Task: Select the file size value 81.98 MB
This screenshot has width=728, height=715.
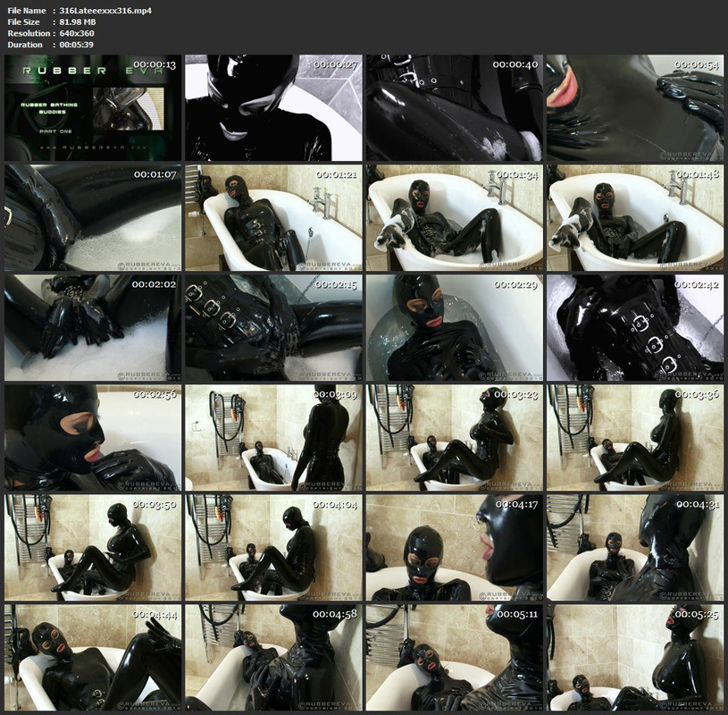Action: (x=78, y=21)
